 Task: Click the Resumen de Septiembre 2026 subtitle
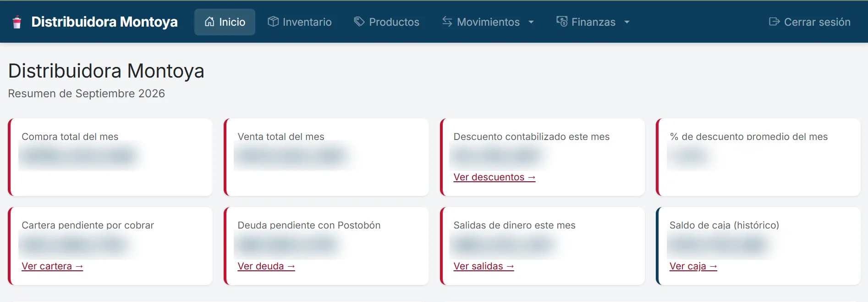point(87,94)
